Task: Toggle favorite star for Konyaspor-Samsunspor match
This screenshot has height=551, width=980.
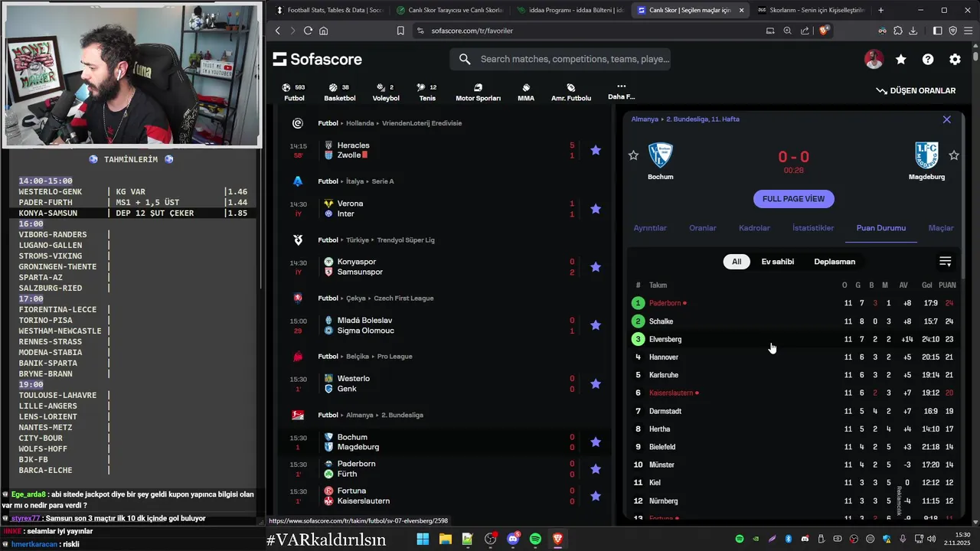Action: tap(596, 267)
